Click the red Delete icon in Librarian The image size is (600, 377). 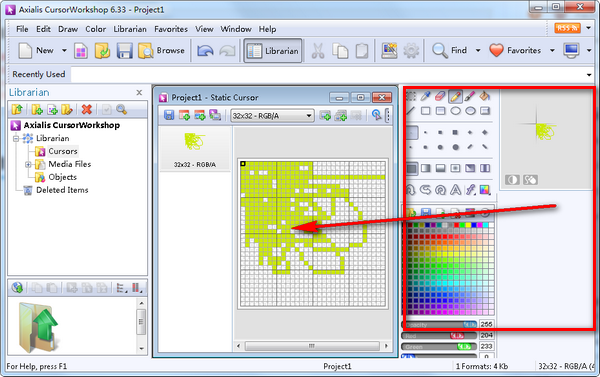click(x=86, y=109)
